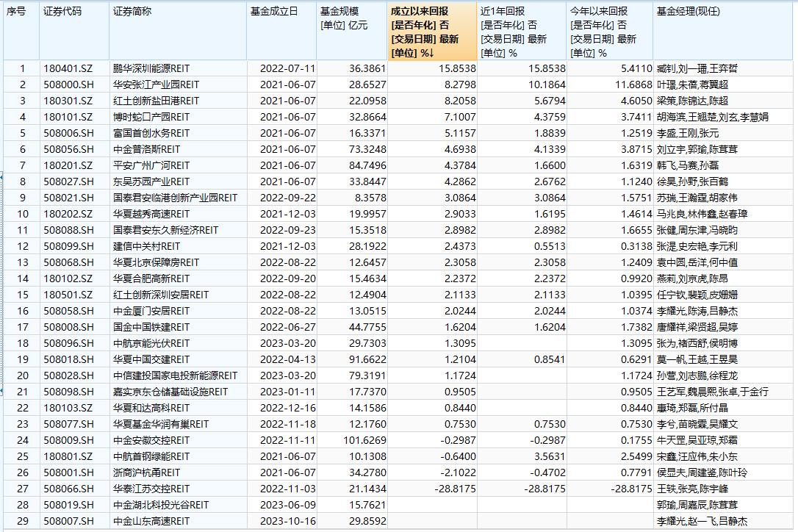The width and height of the screenshot is (798, 532).
Task: Click the 证券代码 column header
Action: (62, 12)
